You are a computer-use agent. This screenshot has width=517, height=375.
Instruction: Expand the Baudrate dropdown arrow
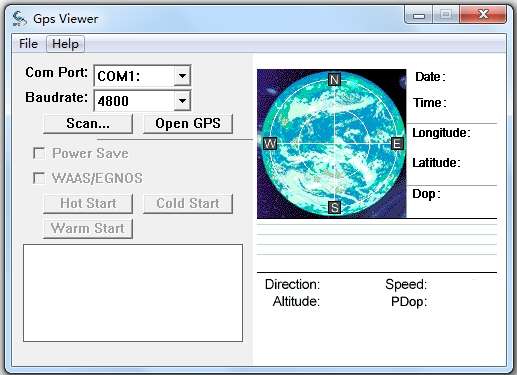(x=182, y=100)
